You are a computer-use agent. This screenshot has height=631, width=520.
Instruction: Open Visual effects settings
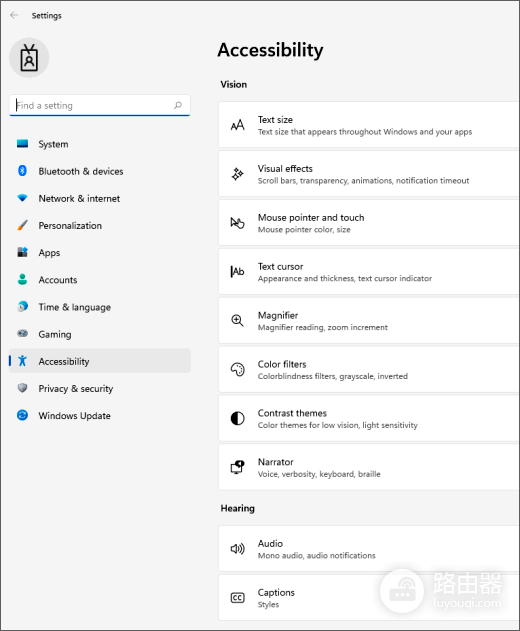click(x=369, y=174)
